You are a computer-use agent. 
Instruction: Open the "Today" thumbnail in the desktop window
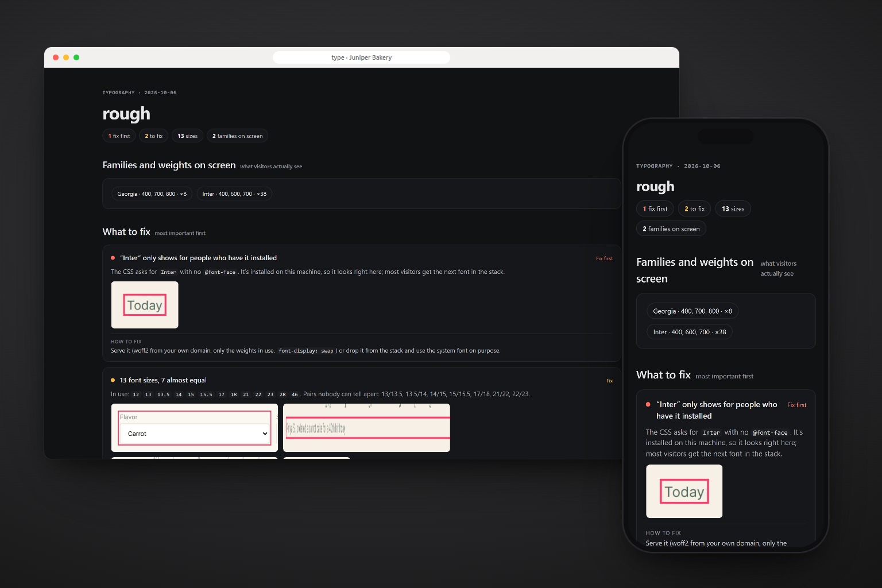[x=145, y=305]
